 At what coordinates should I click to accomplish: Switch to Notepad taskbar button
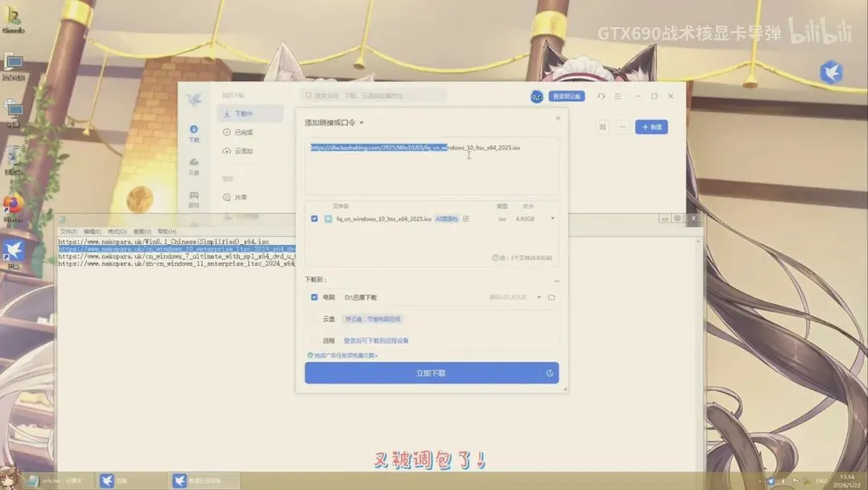[56, 480]
